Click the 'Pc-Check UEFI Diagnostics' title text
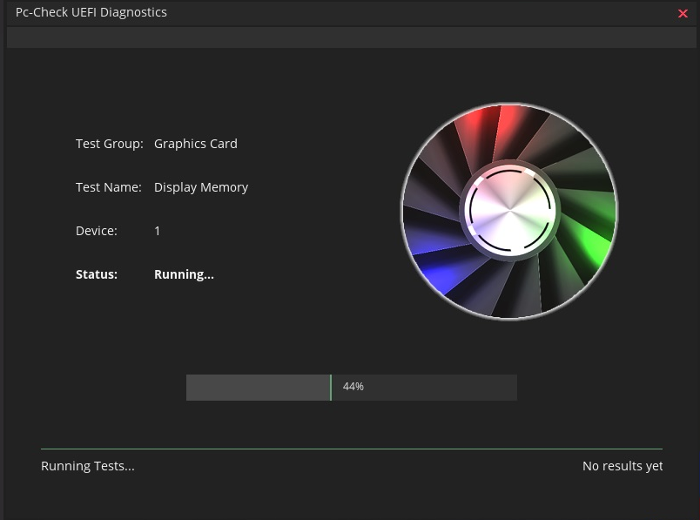The width and height of the screenshot is (700, 520). click(91, 12)
